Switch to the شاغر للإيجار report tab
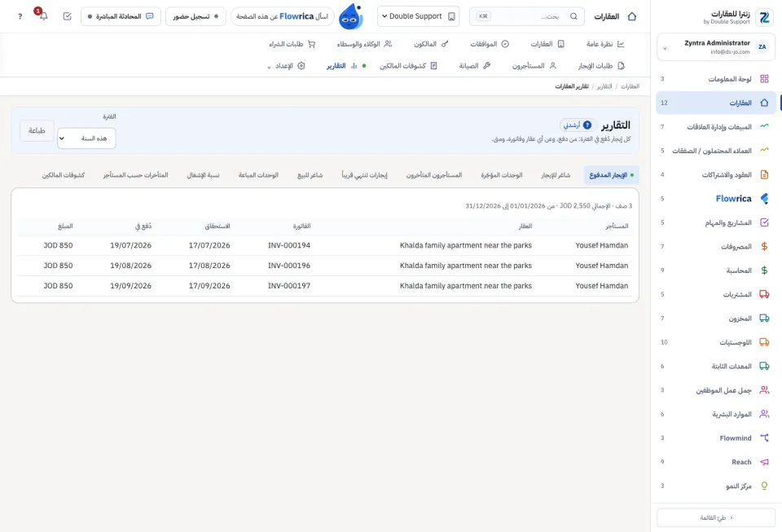Viewport: 782px width, 532px height. click(556, 175)
